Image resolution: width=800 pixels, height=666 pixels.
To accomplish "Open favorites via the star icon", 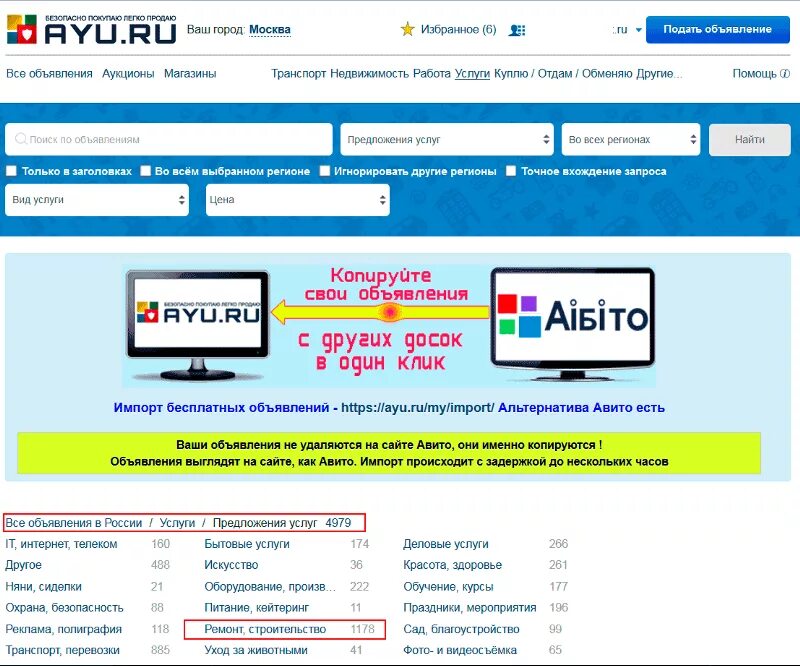I will (407, 29).
